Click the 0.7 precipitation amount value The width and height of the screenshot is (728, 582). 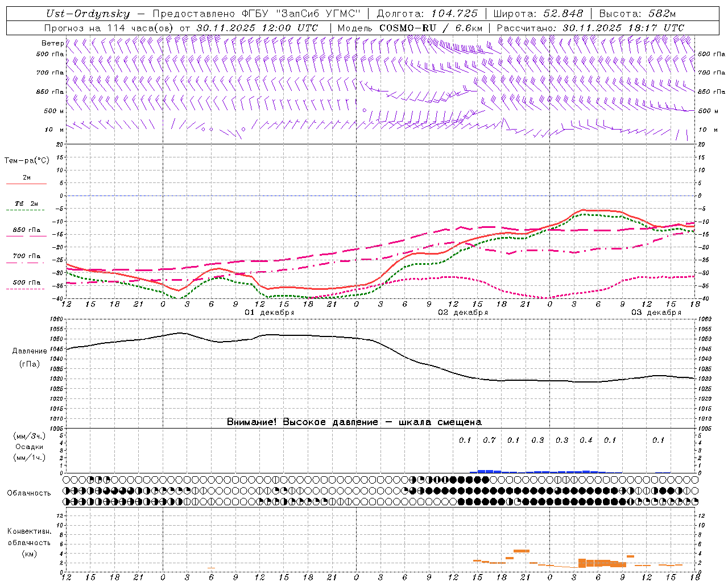(x=489, y=440)
